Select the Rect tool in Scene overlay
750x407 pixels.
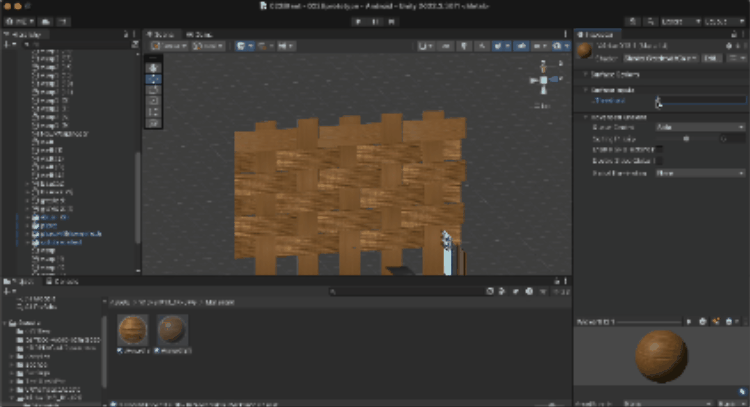click(154, 112)
